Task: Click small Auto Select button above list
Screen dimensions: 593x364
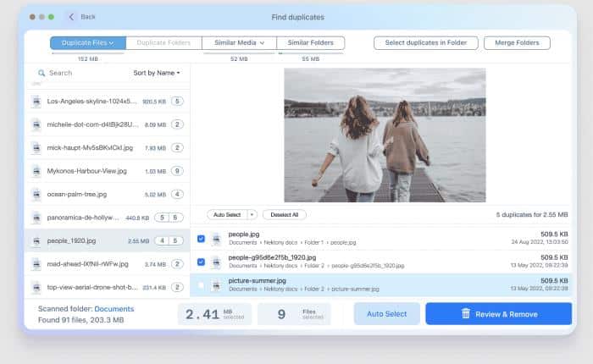Action: [x=227, y=215]
